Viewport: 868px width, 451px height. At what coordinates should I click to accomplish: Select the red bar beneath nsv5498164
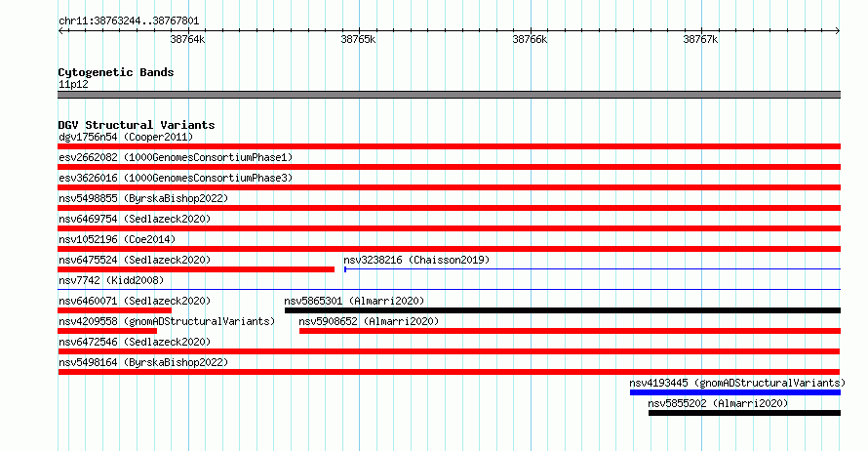449,372
